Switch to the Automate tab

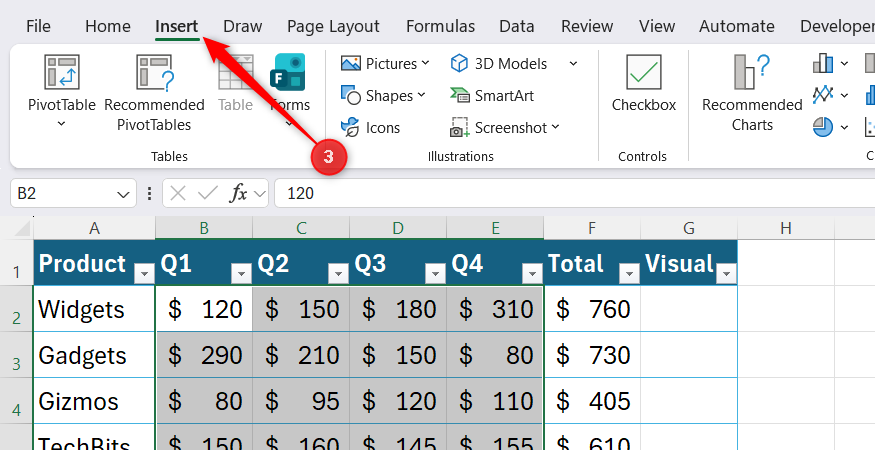(x=737, y=26)
